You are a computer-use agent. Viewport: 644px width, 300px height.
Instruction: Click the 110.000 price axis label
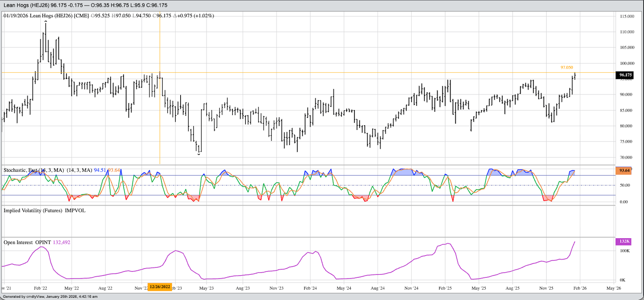click(627, 32)
